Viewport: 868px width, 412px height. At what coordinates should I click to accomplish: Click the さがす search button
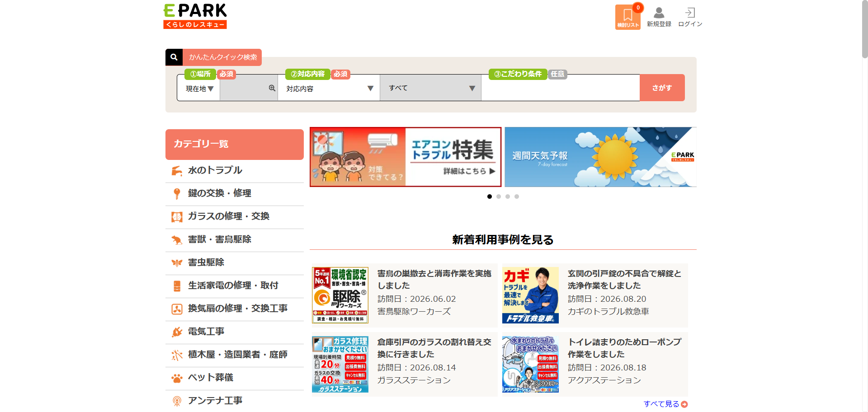click(x=662, y=88)
